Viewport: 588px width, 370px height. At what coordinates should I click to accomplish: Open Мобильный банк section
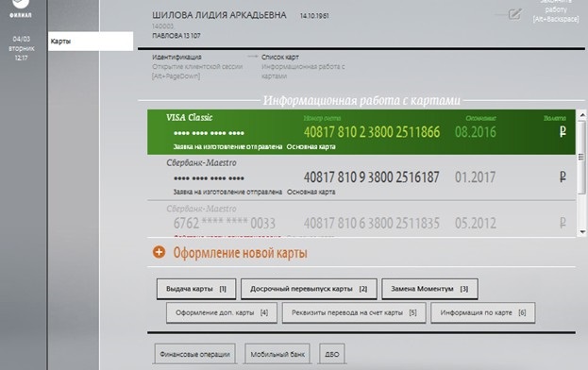(x=277, y=354)
